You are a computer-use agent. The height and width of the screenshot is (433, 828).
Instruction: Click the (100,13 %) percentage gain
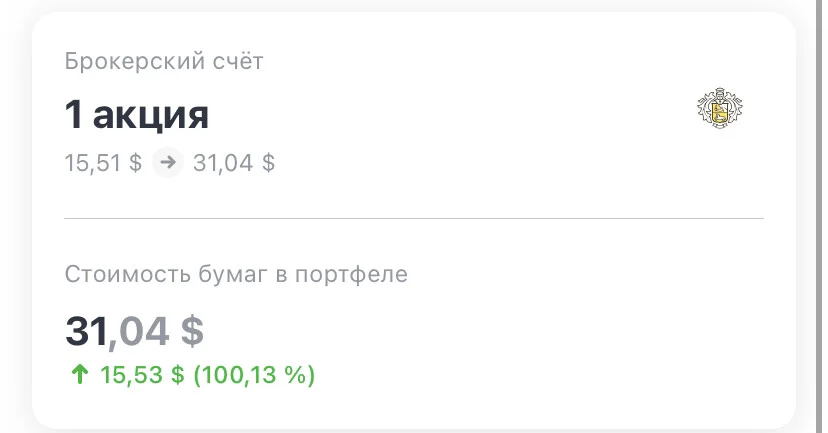click(x=255, y=375)
